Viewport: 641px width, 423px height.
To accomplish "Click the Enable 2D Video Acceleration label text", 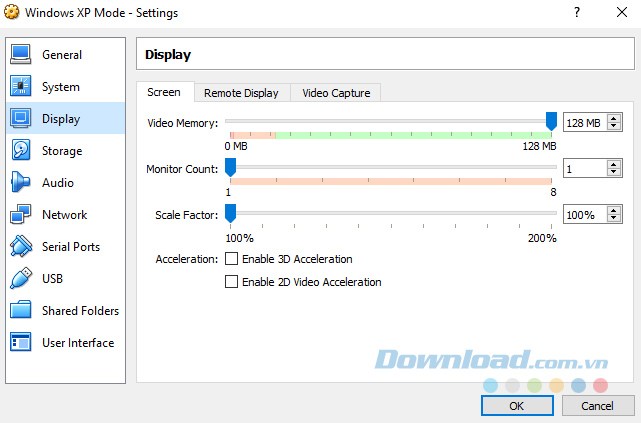I will click(312, 282).
